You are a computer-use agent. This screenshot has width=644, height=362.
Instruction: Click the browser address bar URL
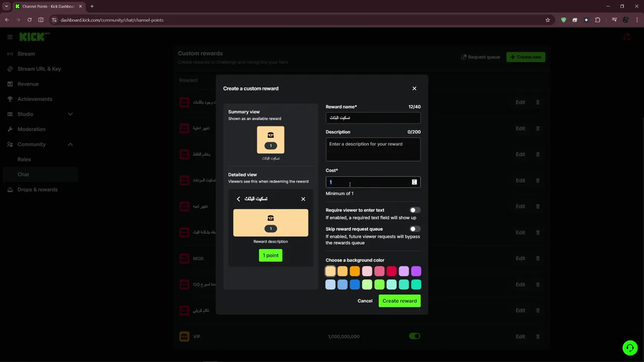pos(112,20)
